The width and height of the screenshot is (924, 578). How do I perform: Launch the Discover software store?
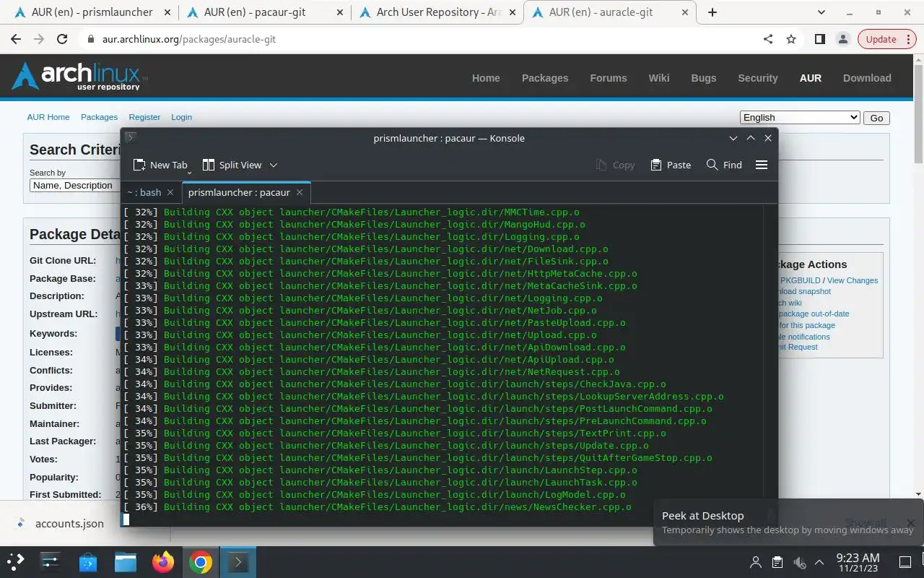(x=88, y=561)
